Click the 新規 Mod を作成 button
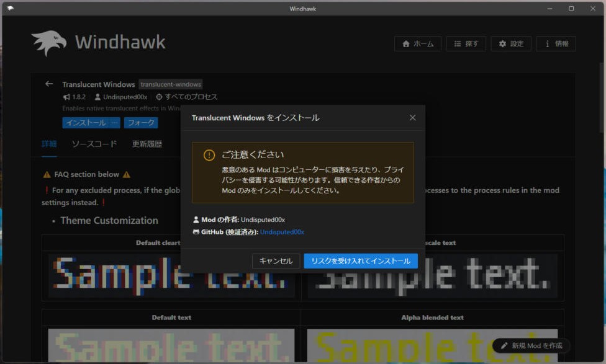Image resolution: width=606 pixels, height=364 pixels. tap(531, 345)
